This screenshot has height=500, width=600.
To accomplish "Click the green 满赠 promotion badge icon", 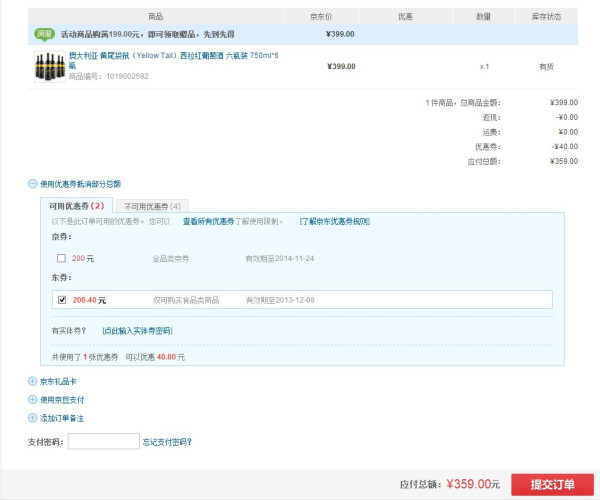I will pos(44,34).
